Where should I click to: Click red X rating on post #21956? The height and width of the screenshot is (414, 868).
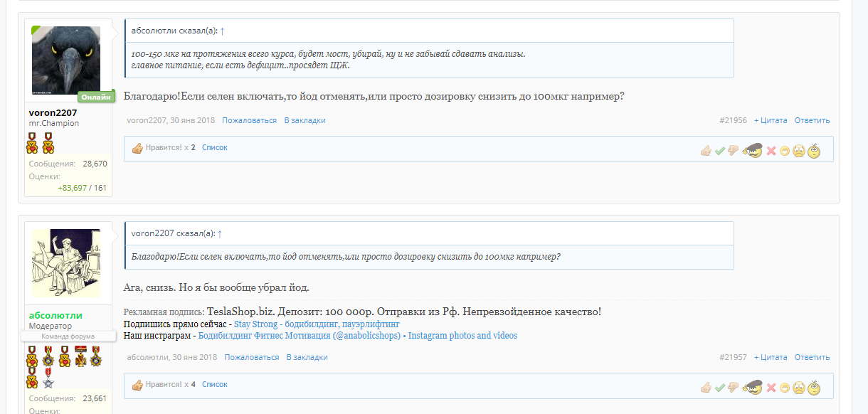(771, 151)
